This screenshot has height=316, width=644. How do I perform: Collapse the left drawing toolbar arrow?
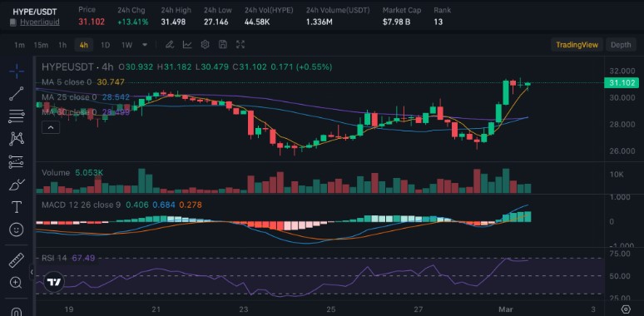[32, 272]
